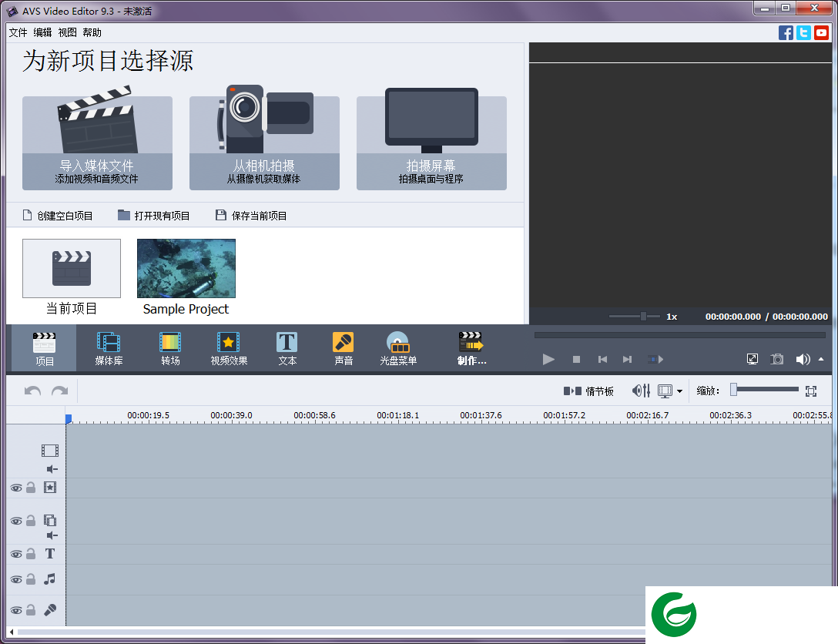Select the 当前项目 thumbnail
This screenshot has height=644, width=838.
pyautogui.click(x=72, y=268)
